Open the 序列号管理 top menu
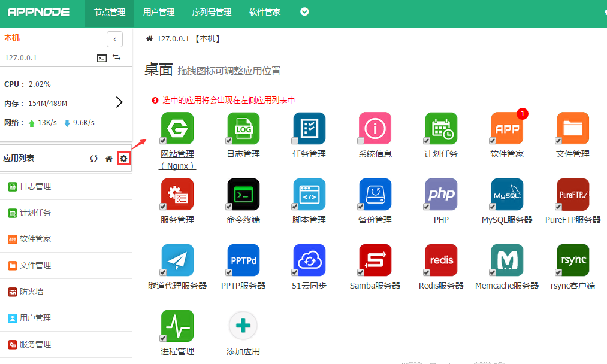 (x=212, y=13)
